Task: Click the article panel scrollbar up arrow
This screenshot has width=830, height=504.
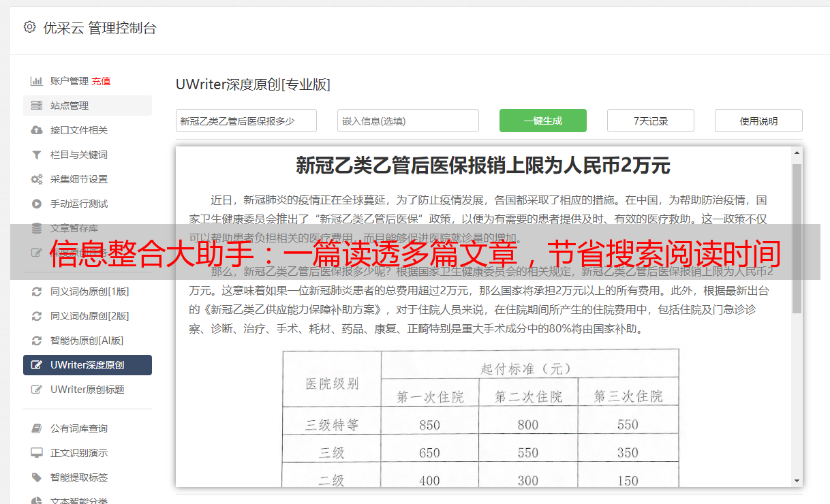Action: 797,154
